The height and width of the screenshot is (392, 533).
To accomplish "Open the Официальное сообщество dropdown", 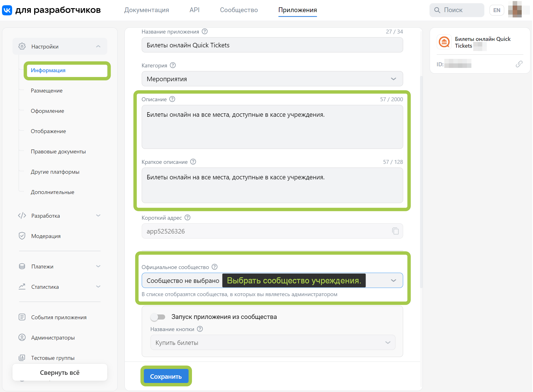I will click(x=272, y=280).
